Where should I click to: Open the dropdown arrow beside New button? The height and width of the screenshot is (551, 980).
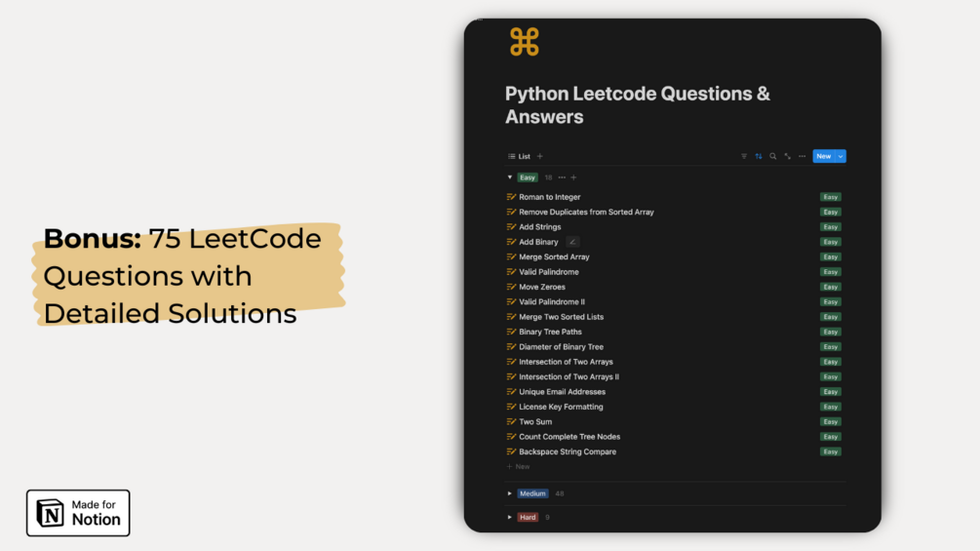click(842, 156)
